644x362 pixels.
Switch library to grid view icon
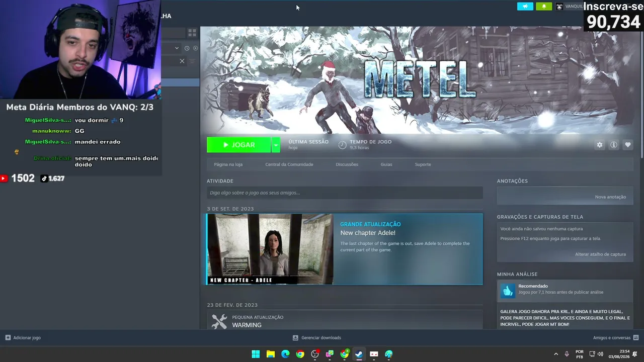tap(192, 33)
